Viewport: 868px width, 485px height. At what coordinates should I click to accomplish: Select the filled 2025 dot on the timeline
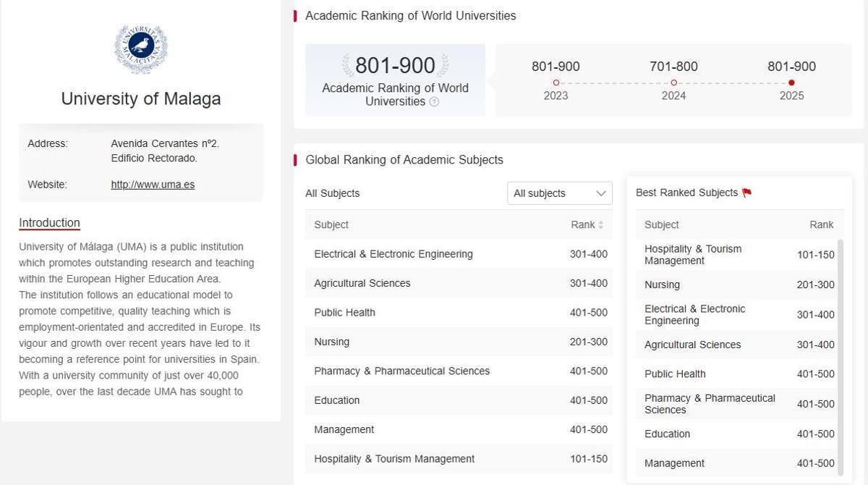tap(791, 83)
